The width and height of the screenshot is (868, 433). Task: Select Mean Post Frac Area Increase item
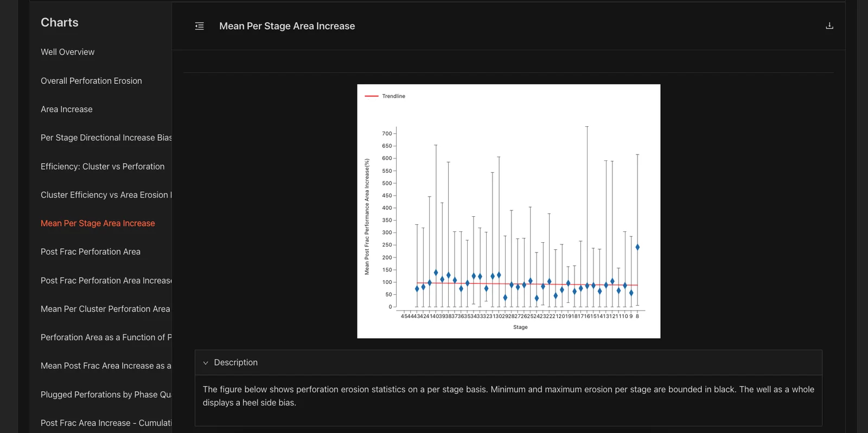point(106,366)
